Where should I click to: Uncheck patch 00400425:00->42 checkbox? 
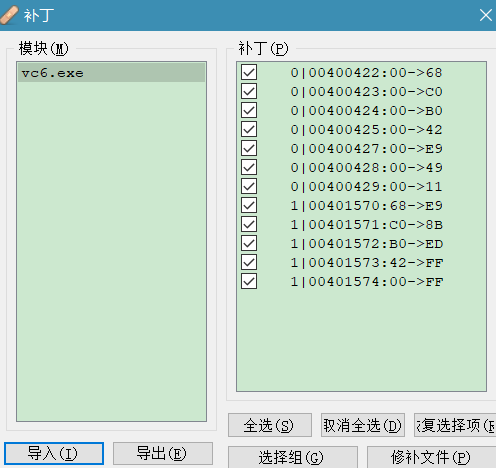click(249, 129)
